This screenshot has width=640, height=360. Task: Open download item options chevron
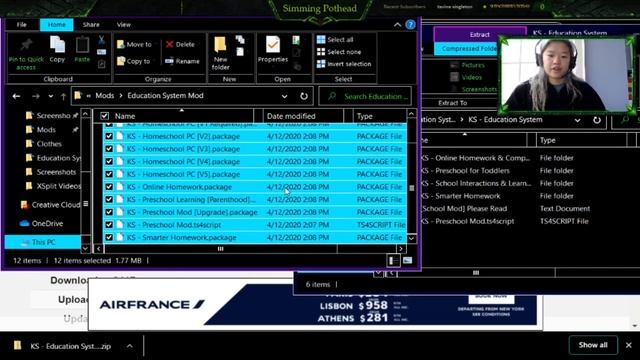pos(129,346)
